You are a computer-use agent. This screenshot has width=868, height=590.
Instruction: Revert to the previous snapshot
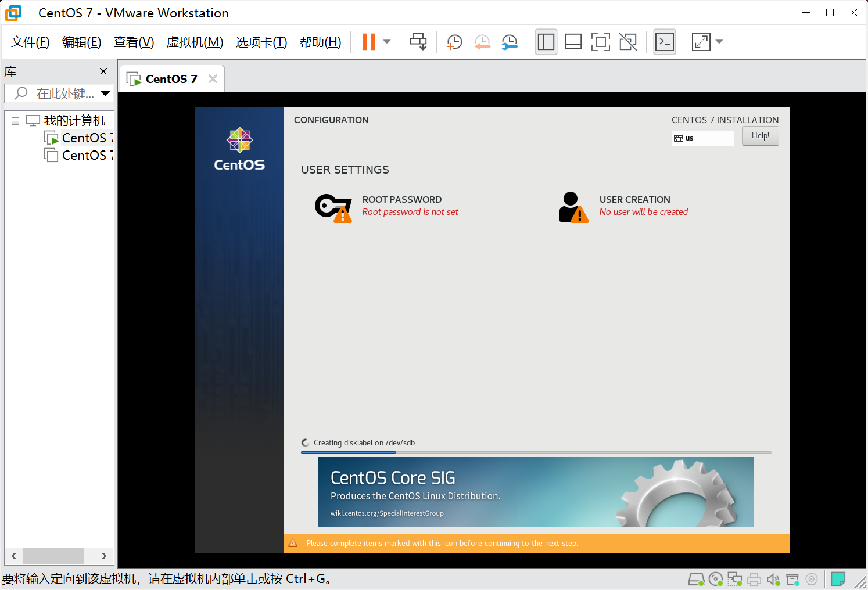click(x=482, y=42)
